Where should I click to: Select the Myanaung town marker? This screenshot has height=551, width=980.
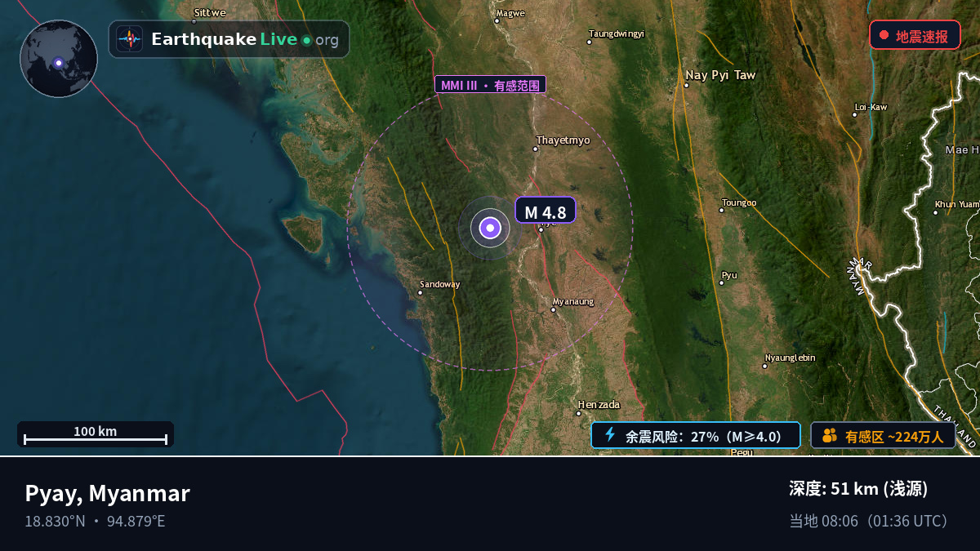(553, 309)
